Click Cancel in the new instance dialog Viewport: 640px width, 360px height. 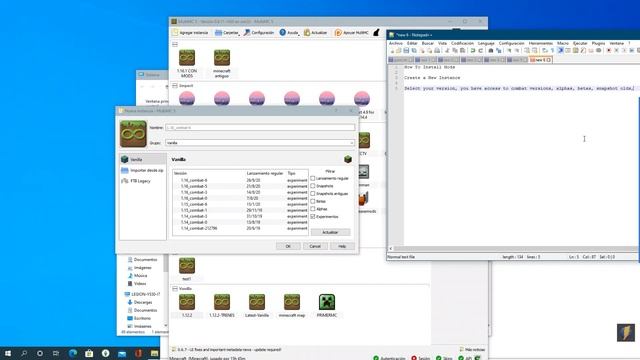pyautogui.click(x=315, y=246)
